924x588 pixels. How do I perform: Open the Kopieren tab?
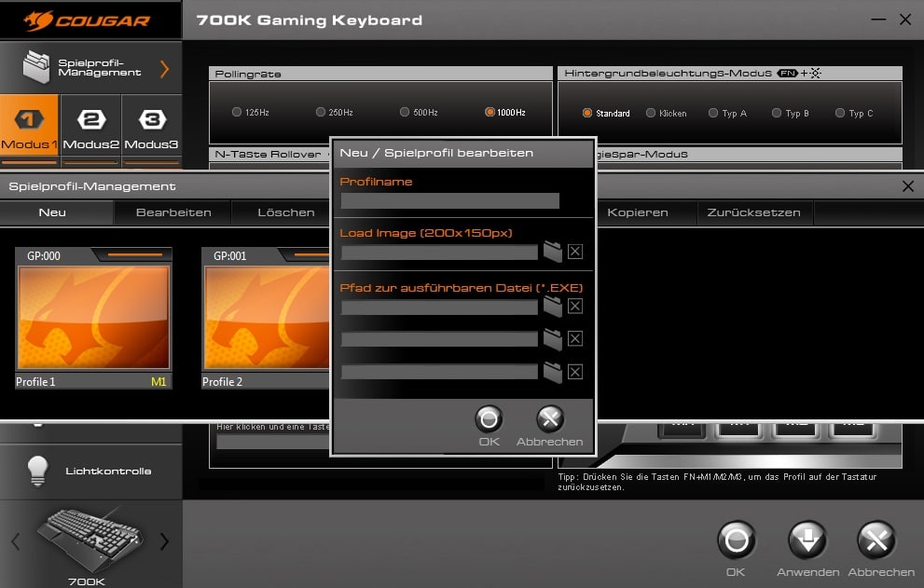(x=638, y=212)
